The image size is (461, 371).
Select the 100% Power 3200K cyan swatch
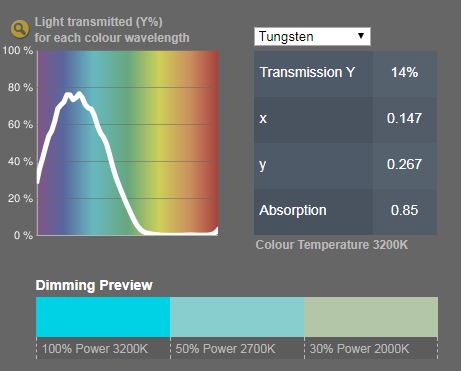click(x=103, y=317)
